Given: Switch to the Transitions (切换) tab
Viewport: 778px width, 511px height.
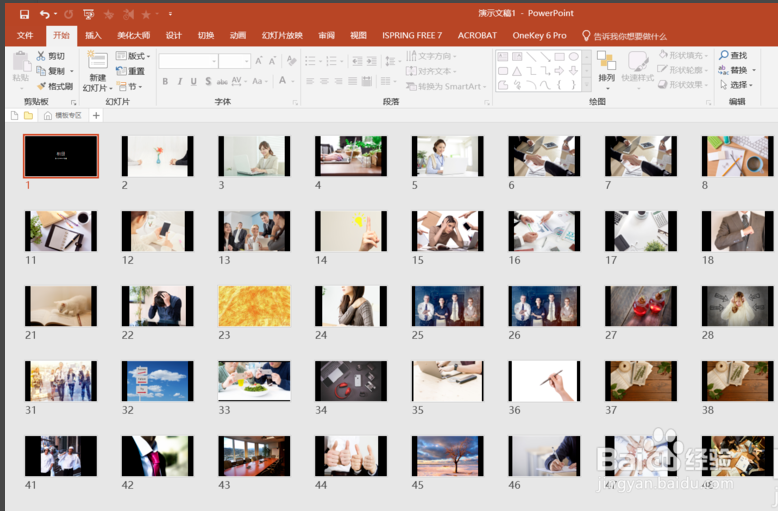Looking at the screenshot, I should click(206, 36).
